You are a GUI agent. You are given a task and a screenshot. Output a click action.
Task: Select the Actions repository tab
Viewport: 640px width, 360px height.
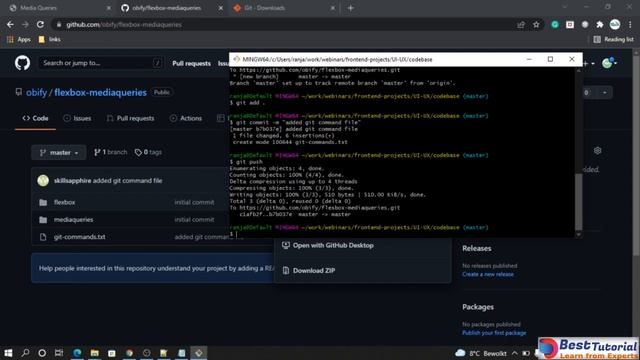(x=186, y=118)
